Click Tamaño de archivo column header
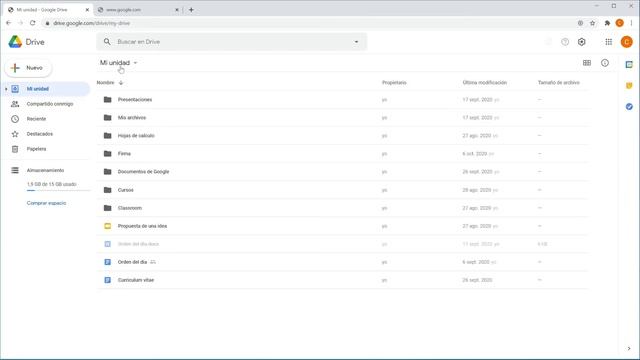 tap(558, 82)
